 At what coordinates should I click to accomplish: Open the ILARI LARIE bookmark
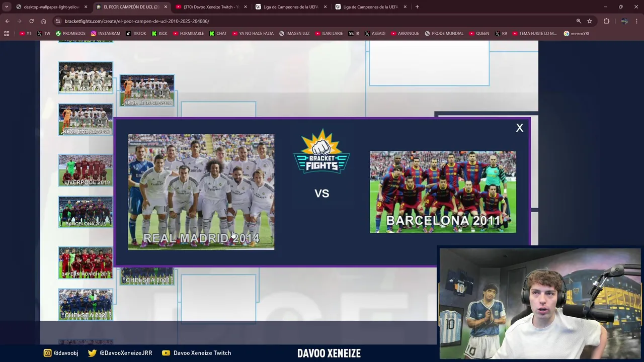[329, 33]
